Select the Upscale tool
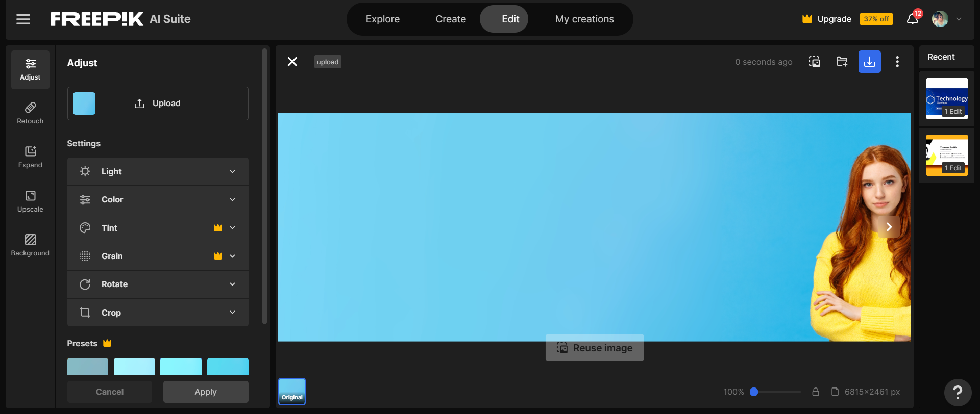This screenshot has width=980, height=414. tap(30, 202)
